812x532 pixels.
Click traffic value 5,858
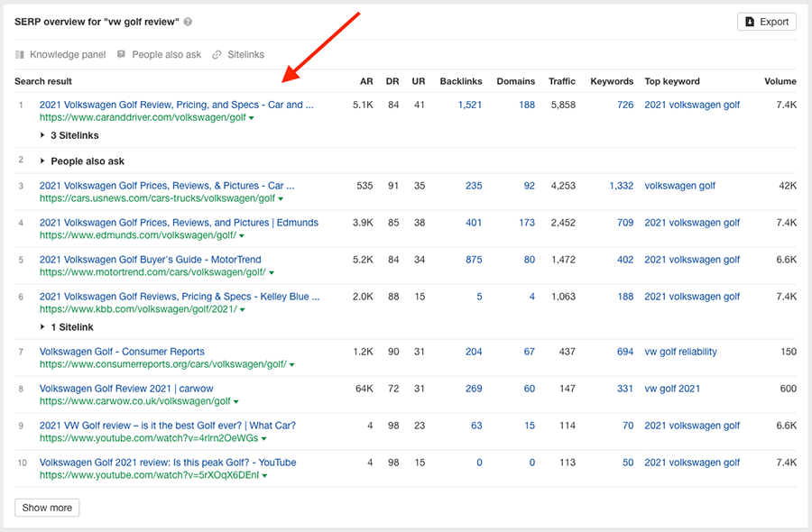coord(563,105)
